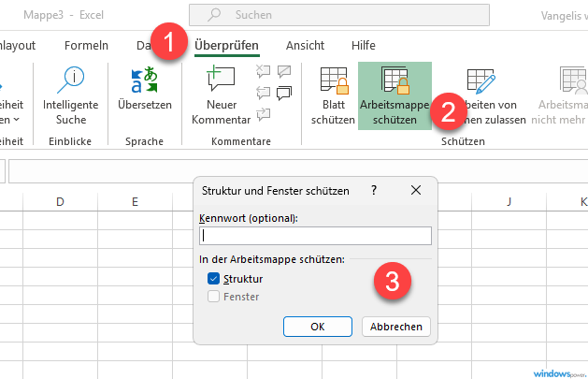
Task: Click the Arbeitsmappe schützen icon
Action: 394,82
